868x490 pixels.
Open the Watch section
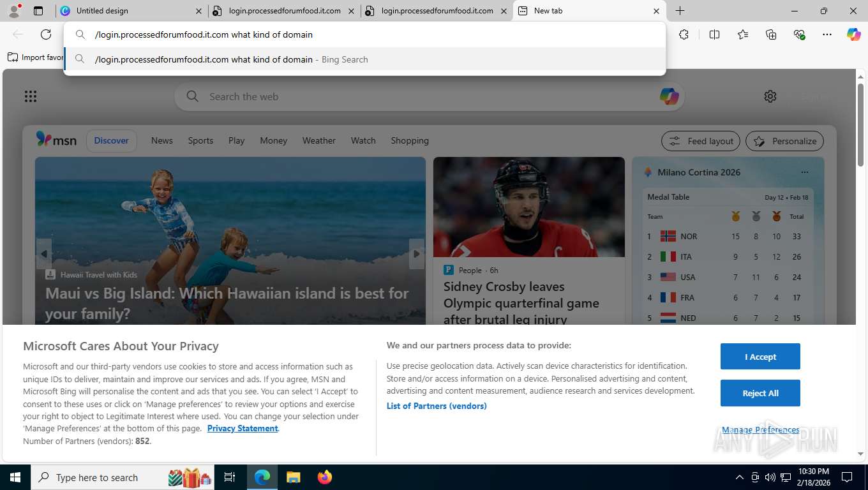[363, 140]
